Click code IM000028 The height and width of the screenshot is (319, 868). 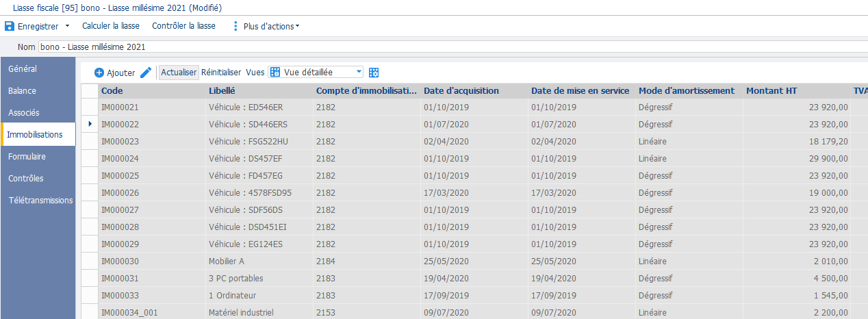point(120,227)
